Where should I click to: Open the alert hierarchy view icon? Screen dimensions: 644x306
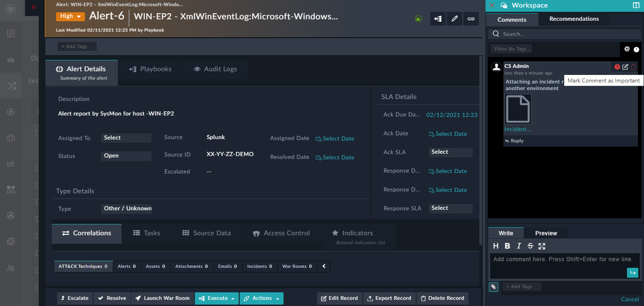(x=437, y=18)
